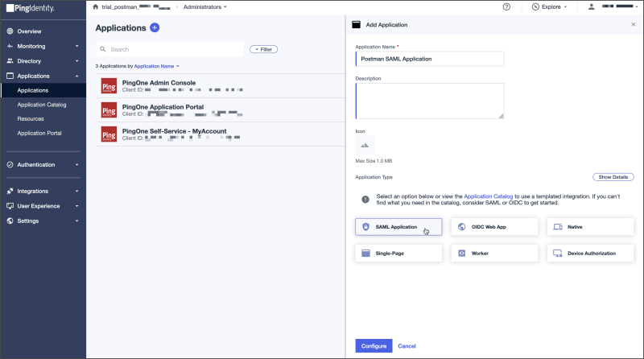Click the Add Application panel header icon
This screenshot has height=359, width=644.
point(356,25)
